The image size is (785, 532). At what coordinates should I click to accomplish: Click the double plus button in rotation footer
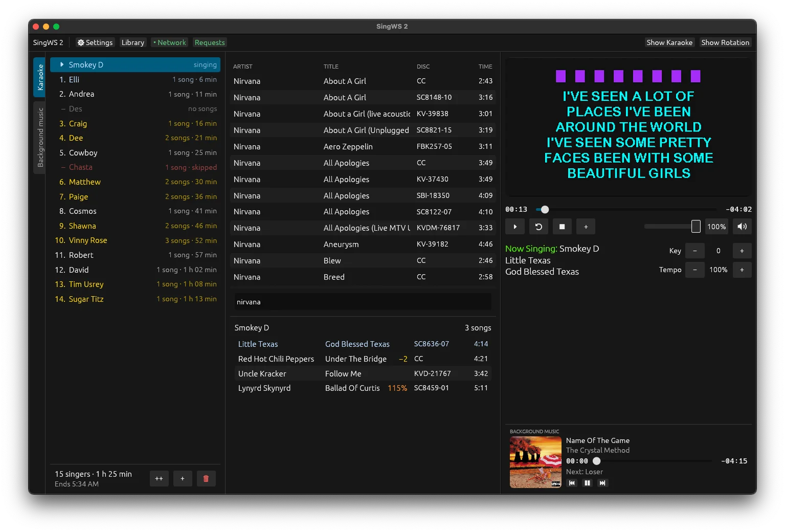[159, 479]
